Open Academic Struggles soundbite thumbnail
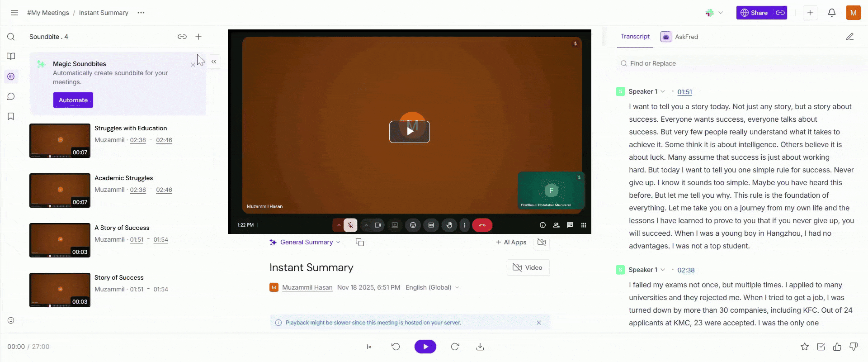The height and width of the screenshot is (362, 868). pos(60,191)
